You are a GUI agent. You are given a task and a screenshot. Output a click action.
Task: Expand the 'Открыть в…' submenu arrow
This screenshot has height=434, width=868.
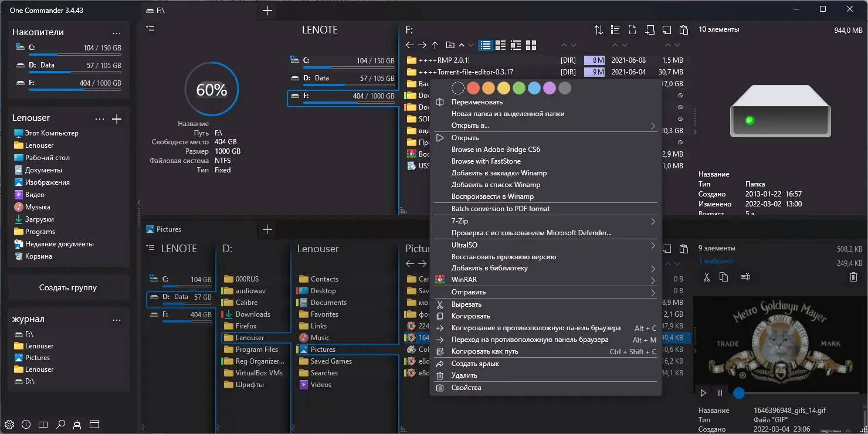tap(653, 126)
